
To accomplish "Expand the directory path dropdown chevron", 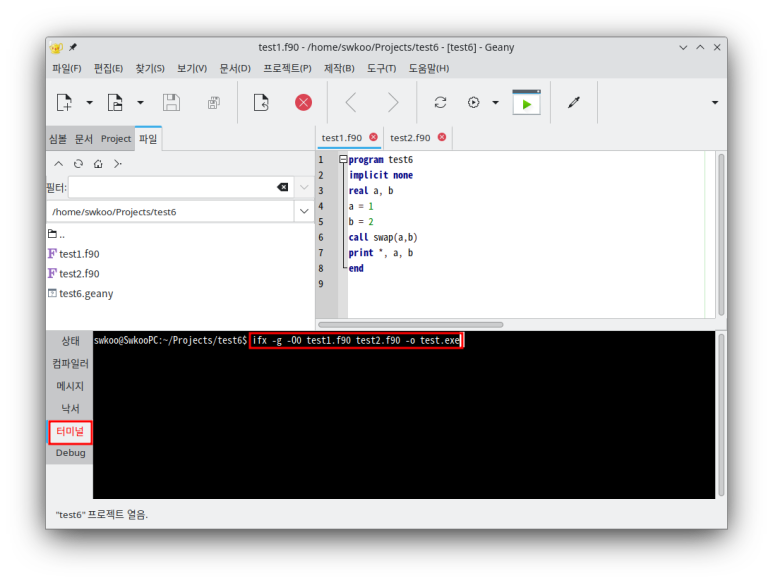I will tap(304, 212).
